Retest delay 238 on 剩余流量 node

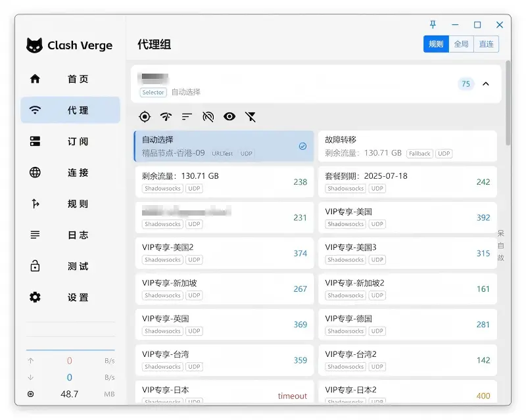pyautogui.click(x=300, y=182)
